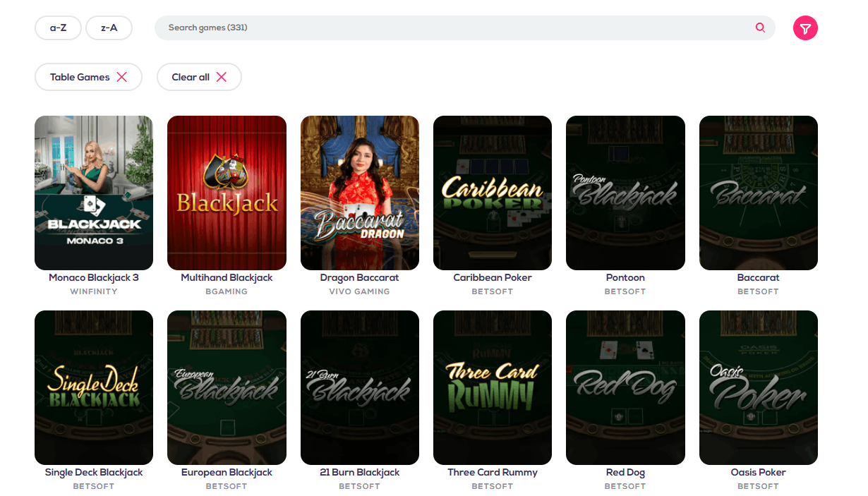Image resolution: width=868 pixels, height=496 pixels.
Task: Click the Clear all chip label
Action: tap(191, 77)
